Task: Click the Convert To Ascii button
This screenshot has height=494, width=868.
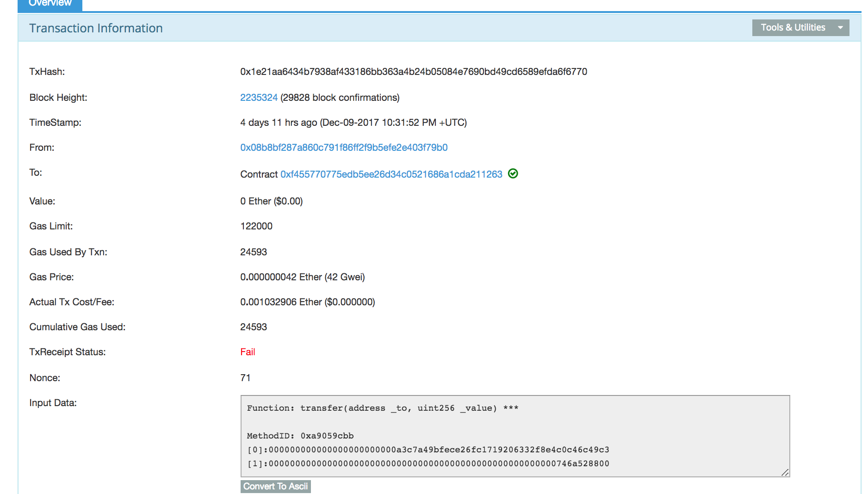Action: [x=276, y=486]
